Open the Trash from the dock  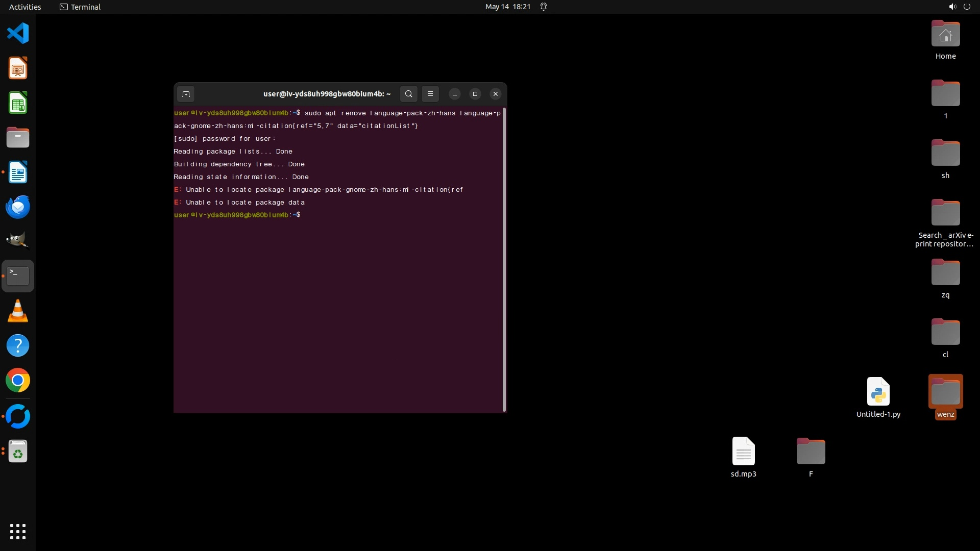pos(18,452)
